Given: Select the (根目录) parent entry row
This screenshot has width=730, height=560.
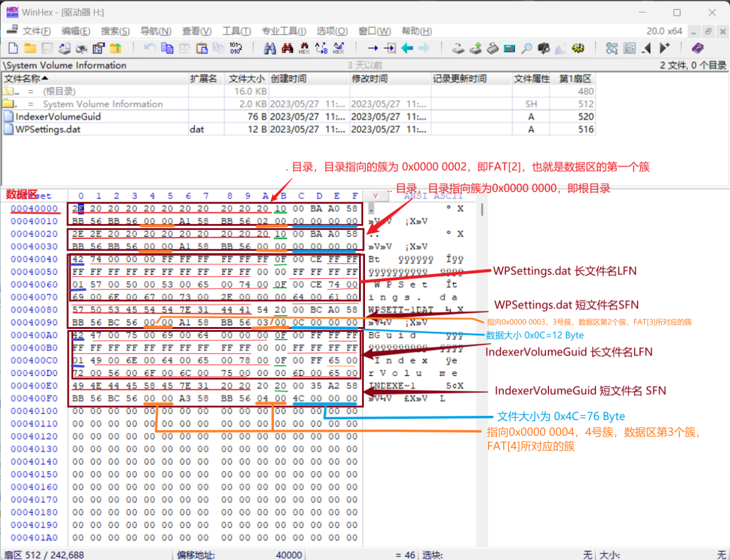Looking at the screenshot, I should point(299,91).
